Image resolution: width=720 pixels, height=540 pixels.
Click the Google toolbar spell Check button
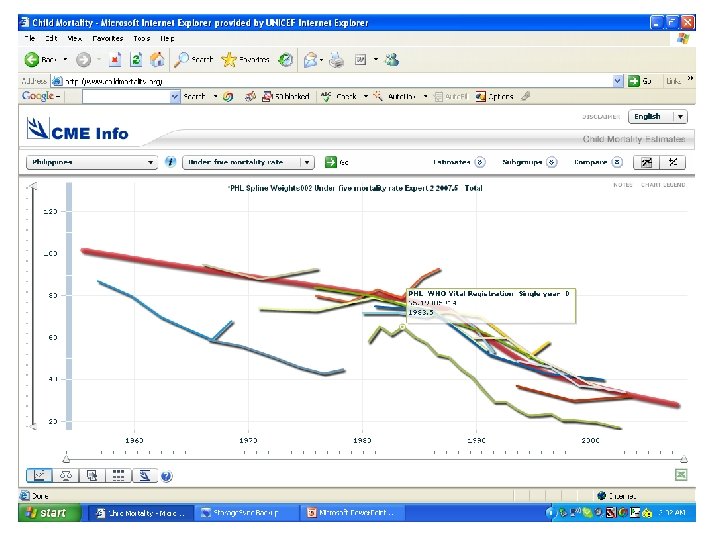(x=339, y=96)
